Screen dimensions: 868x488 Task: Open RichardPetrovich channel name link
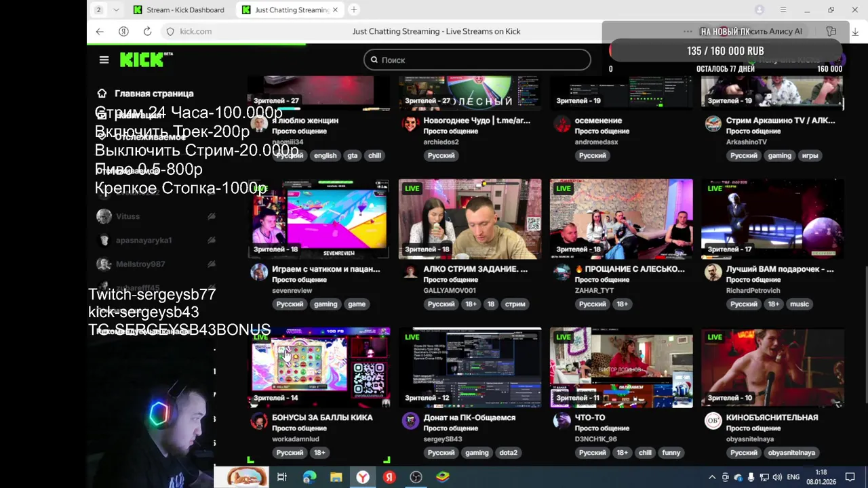pyautogui.click(x=753, y=290)
